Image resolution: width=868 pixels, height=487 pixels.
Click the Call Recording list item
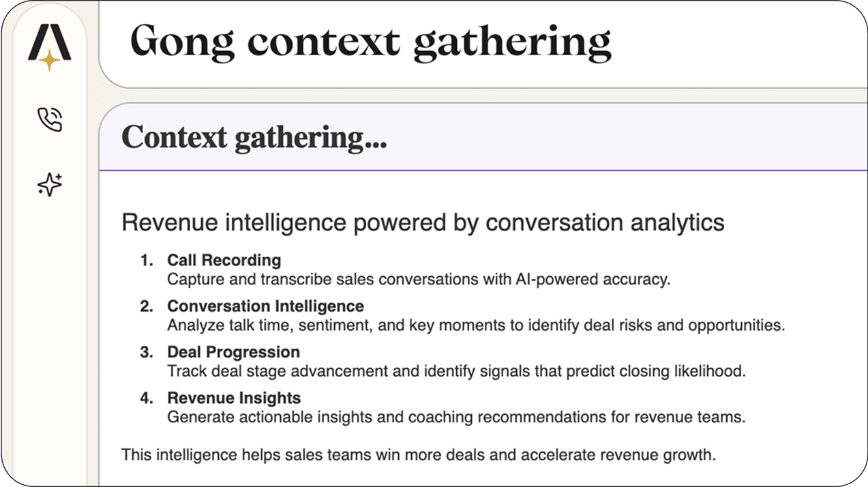224,260
